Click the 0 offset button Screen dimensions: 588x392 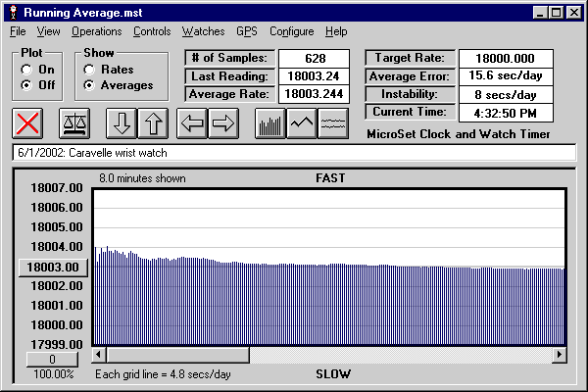(52, 360)
